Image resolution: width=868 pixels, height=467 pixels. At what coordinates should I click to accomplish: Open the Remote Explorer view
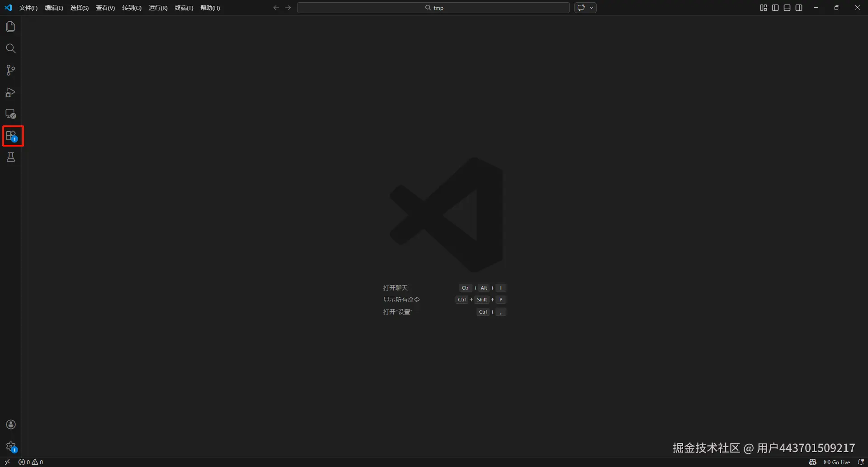coord(11,114)
